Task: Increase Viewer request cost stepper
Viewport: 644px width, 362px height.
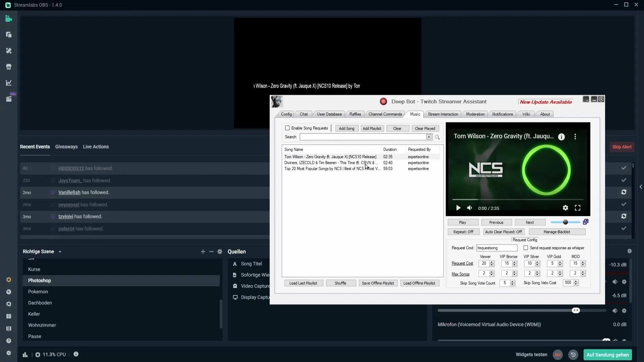Action: 492,262
